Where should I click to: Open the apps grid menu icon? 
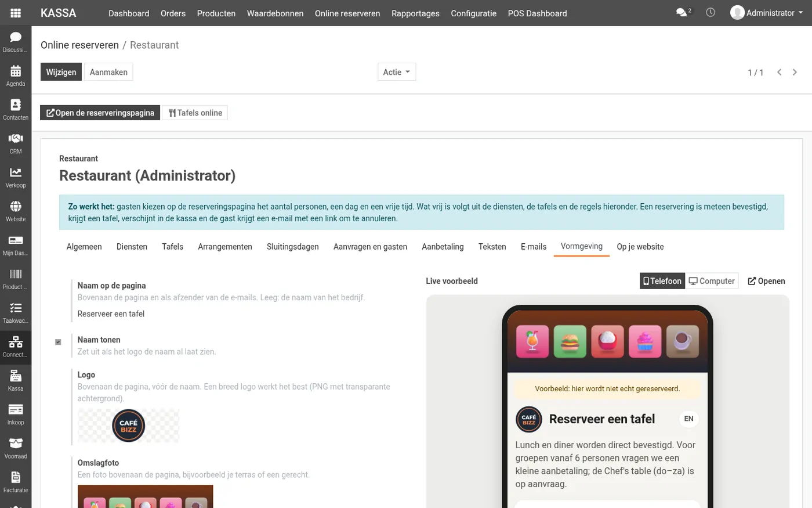pyautogui.click(x=16, y=13)
